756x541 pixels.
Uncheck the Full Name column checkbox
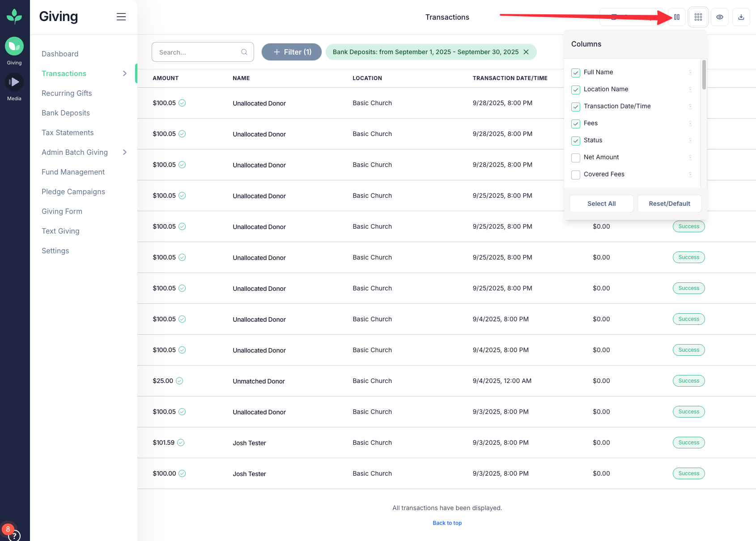pyautogui.click(x=576, y=72)
